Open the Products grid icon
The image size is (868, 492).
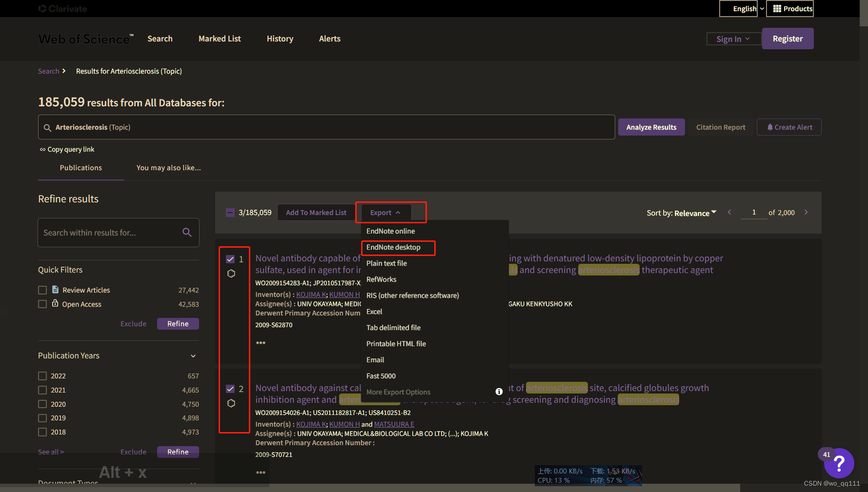[777, 9]
